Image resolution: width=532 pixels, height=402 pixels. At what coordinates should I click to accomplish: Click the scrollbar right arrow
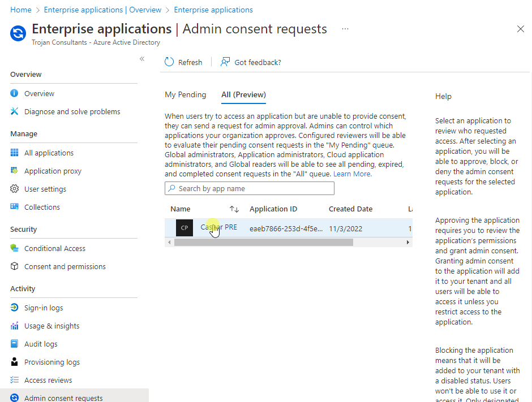click(x=408, y=242)
